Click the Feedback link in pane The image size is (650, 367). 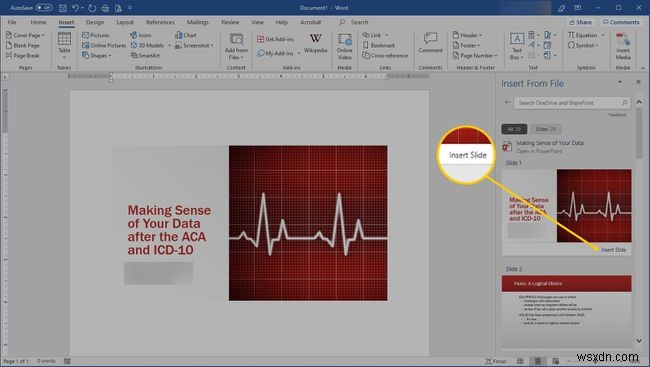point(617,115)
